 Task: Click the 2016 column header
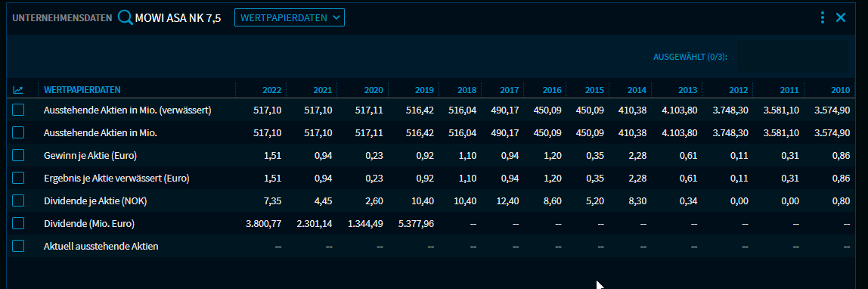coord(552,90)
